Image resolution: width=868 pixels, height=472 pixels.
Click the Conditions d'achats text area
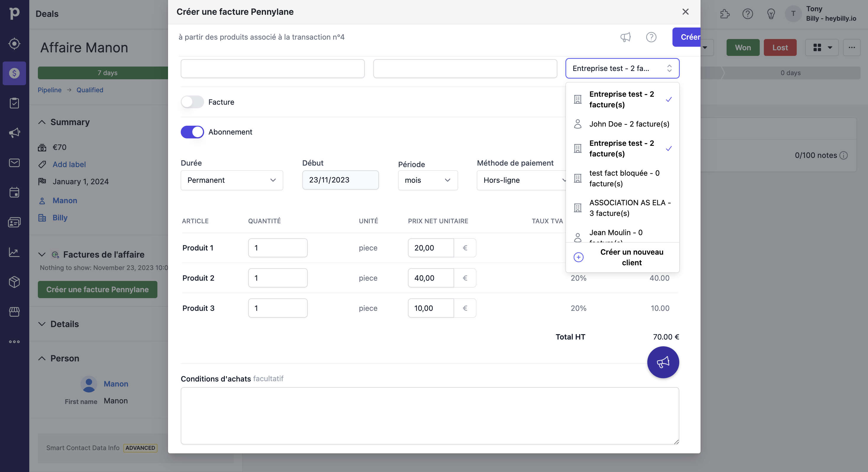(x=430, y=416)
